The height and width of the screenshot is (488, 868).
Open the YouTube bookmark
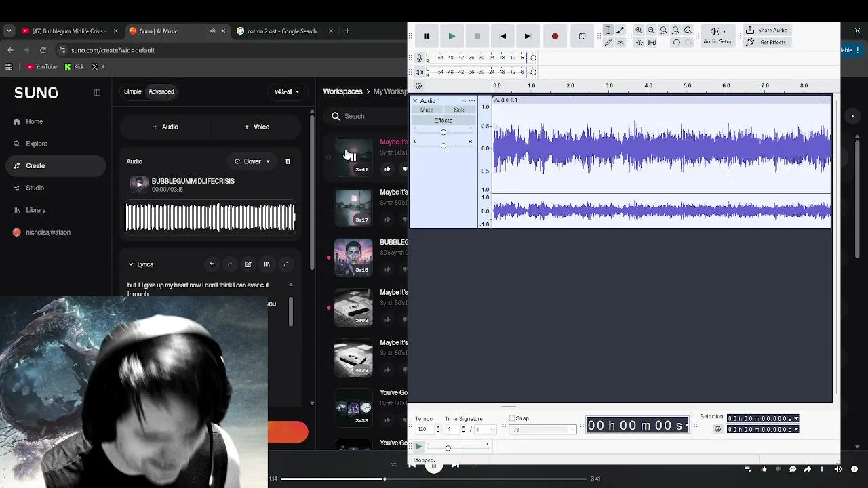(41, 67)
